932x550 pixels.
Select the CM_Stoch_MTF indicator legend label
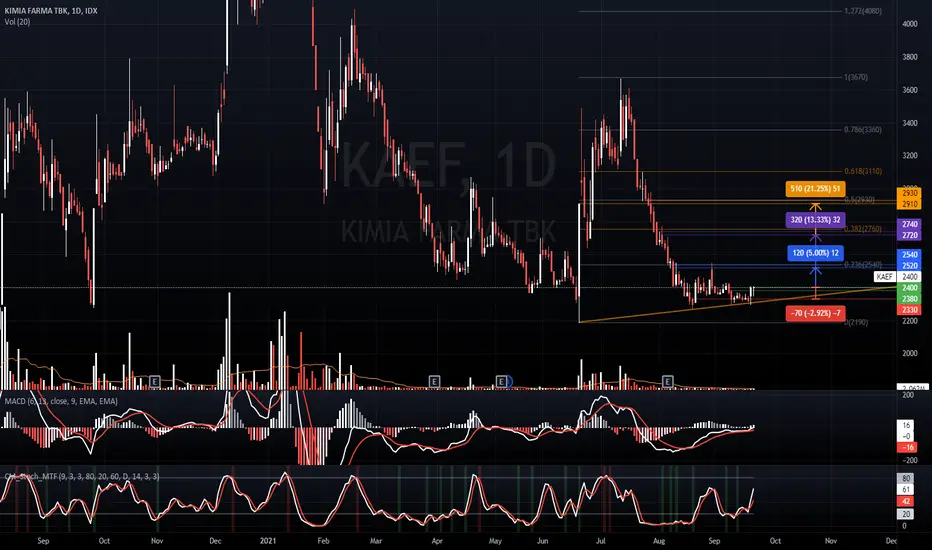[82, 476]
